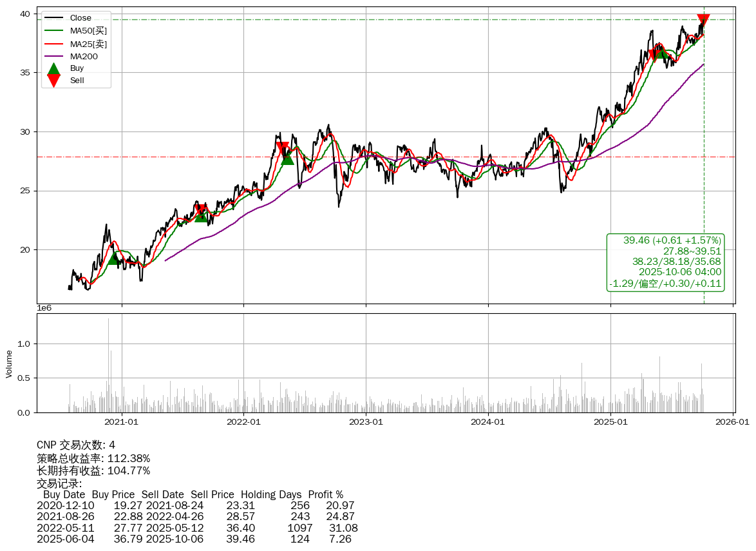Screen dimensions: 756x551
Task: Click the MA25[卖] legend entry
Action: pos(88,44)
